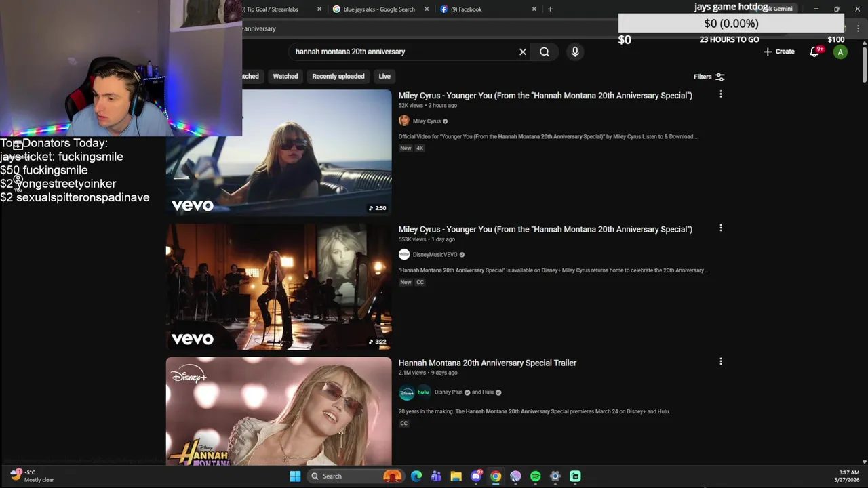Open the weather widget on taskbar
The height and width of the screenshot is (488, 868).
click(x=32, y=476)
